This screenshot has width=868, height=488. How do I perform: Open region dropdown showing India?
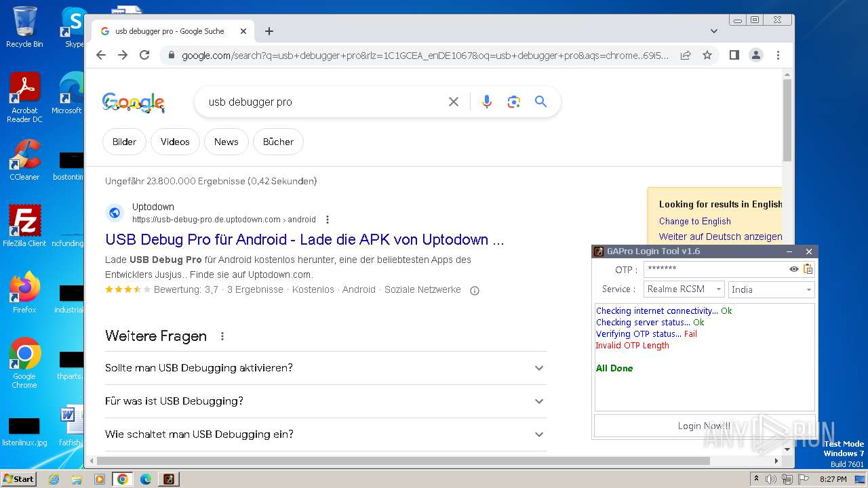(771, 289)
